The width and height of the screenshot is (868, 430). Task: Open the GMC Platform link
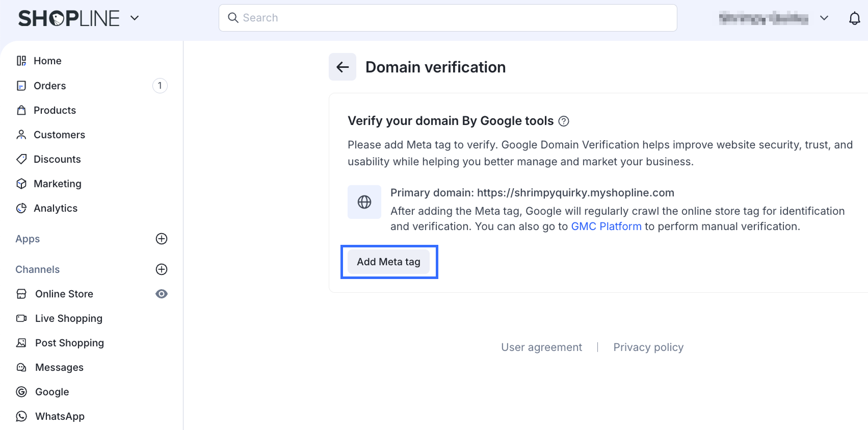point(606,226)
